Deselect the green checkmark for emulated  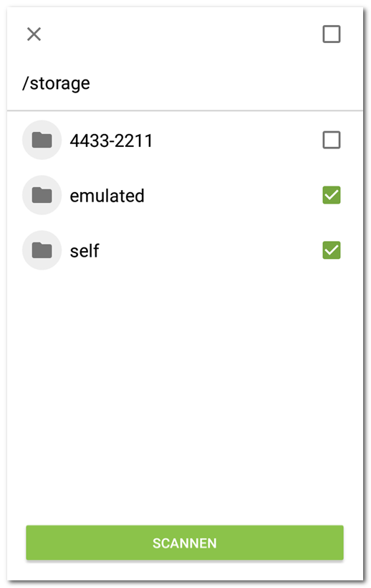pyautogui.click(x=332, y=195)
